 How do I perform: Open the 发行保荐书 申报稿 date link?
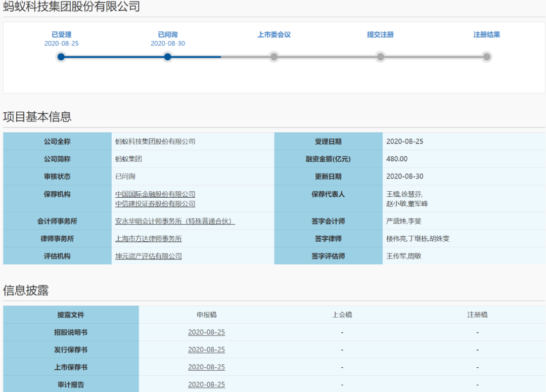click(206, 350)
